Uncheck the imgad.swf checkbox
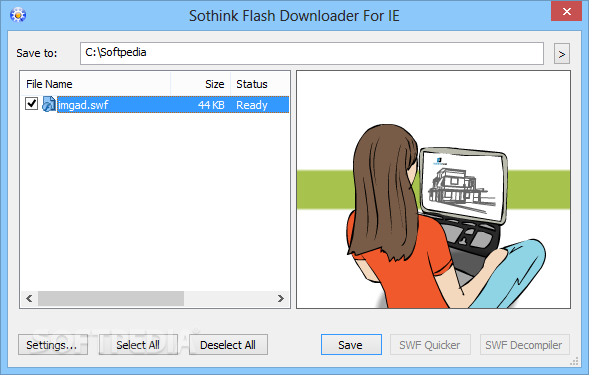The height and width of the screenshot is (375, 589). pyautogui.click(x=32, y=104)
